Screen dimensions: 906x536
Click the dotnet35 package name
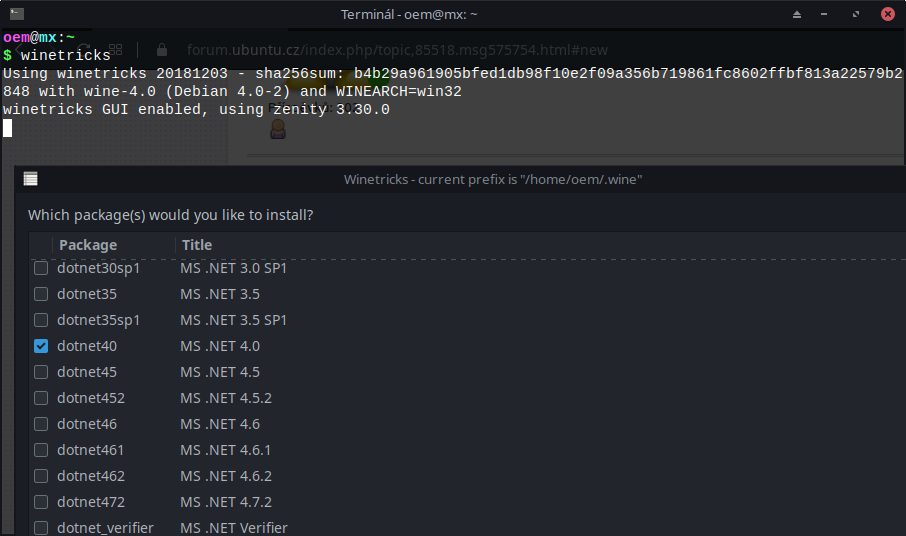[87, 294]
